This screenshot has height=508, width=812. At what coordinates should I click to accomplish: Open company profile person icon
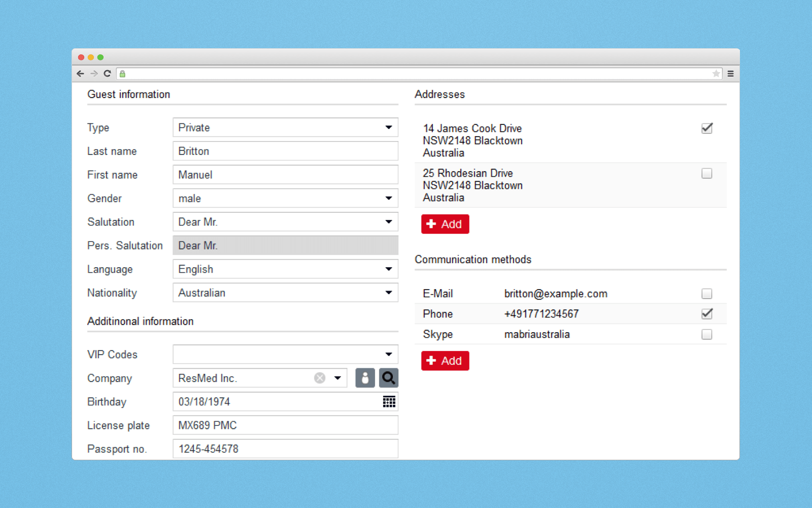365,378
